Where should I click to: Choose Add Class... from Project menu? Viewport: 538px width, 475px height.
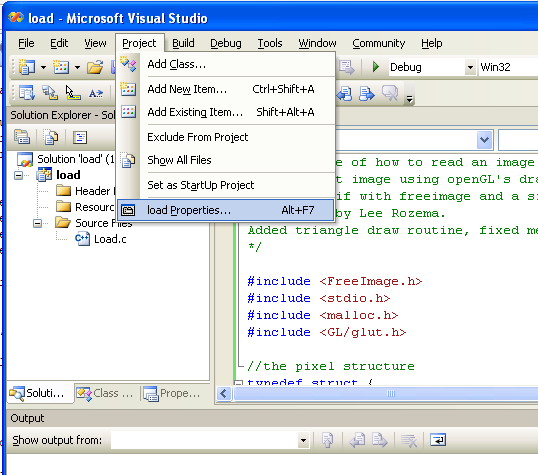point(226,64)
